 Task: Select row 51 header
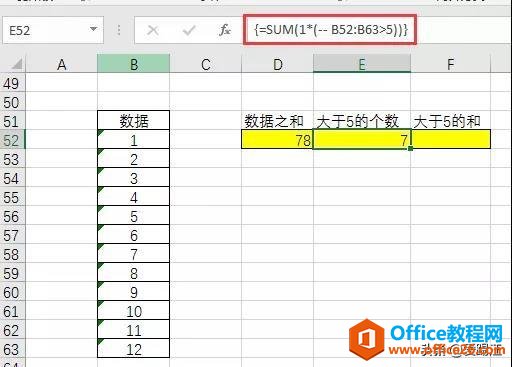click(x=12, y=121)
